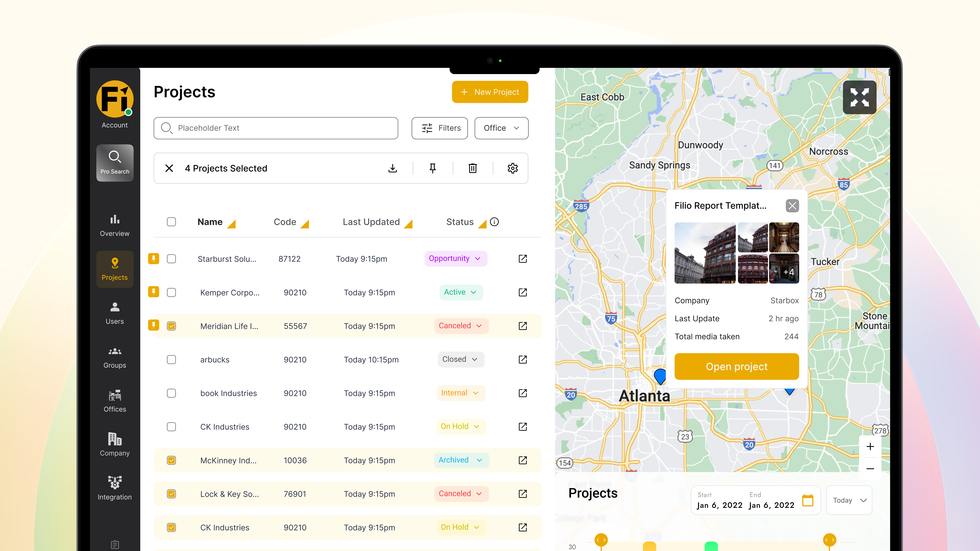The image size is (980, 551).
Task: Toggle the select-all checkbox in table header
Action: (x=171, y=222)
